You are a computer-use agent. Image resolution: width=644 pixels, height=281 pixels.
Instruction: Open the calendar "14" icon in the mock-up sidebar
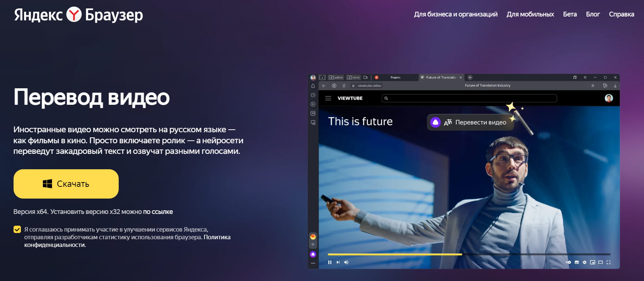click(313, 113)
